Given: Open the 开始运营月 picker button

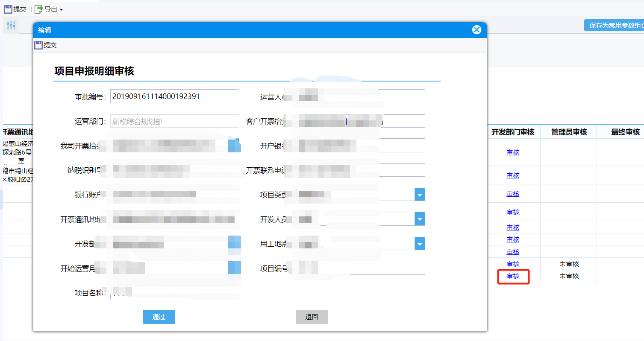Looking at the screenshot, I should (235, 268).
